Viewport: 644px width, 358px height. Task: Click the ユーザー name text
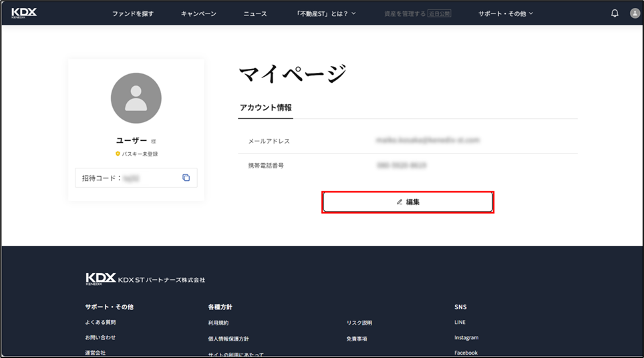click(132, 140)
